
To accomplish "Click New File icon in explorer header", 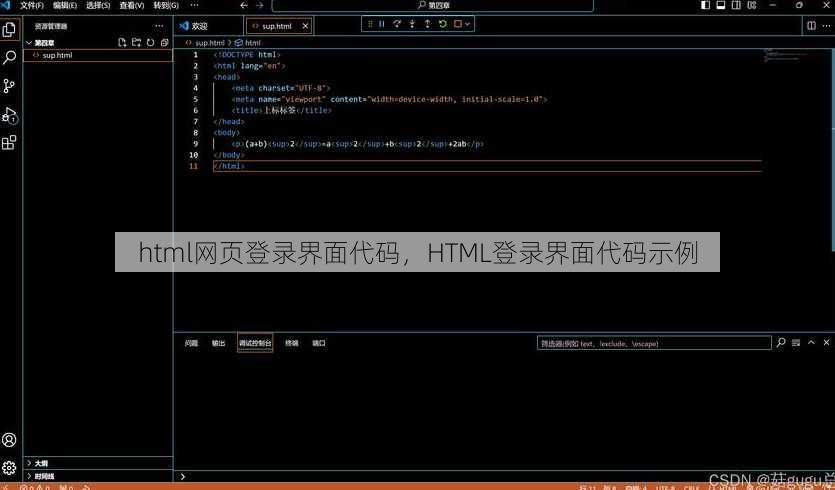I will 122,43.
